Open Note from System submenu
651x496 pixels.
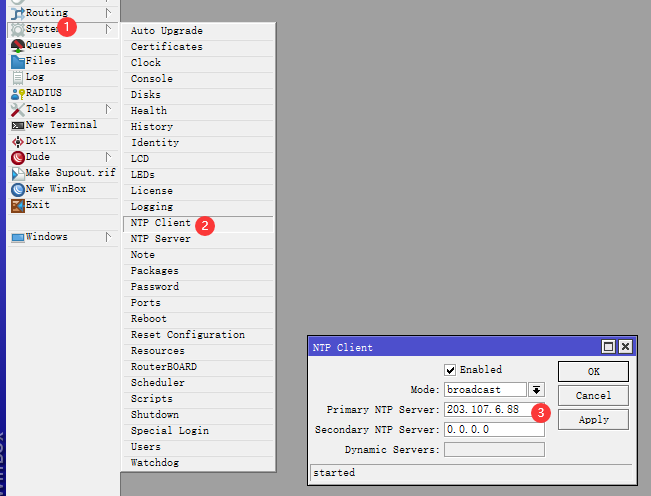point(198,255)
